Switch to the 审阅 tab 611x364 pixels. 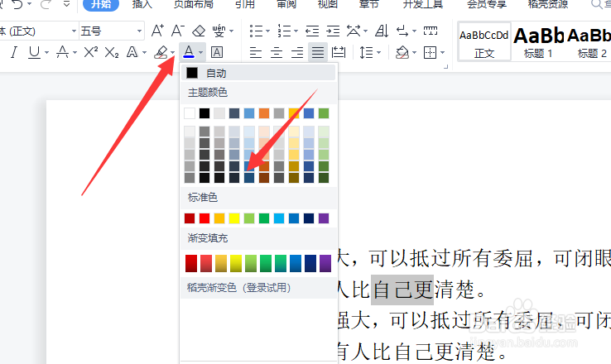click(x=286, y=4)
